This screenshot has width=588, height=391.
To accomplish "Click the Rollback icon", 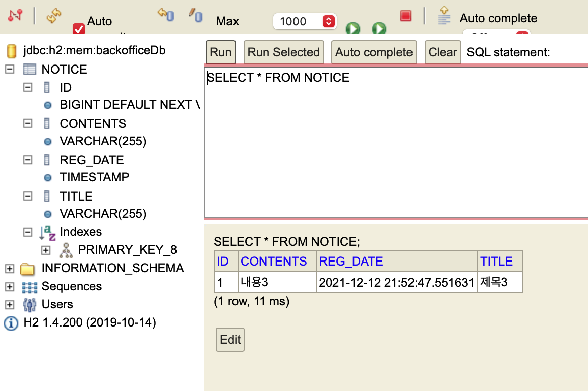I will coord(166,15).
